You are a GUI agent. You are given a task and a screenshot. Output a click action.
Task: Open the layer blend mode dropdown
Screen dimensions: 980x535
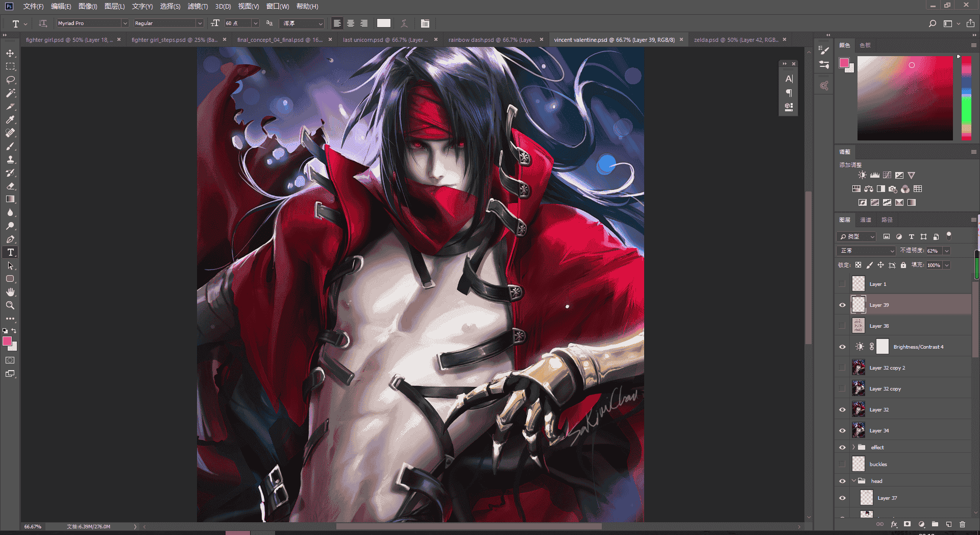coord(867,251)
